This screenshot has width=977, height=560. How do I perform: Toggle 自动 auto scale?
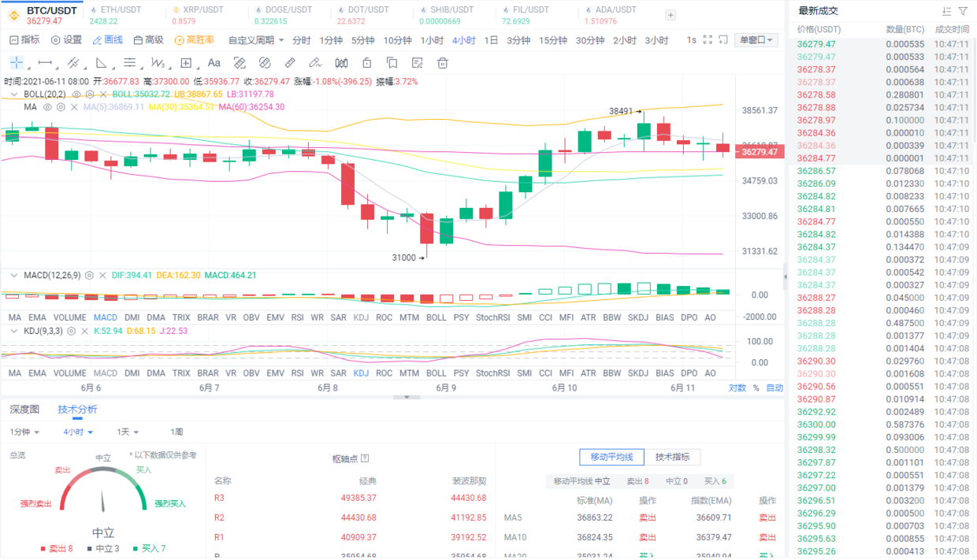(x=775, y=388)
